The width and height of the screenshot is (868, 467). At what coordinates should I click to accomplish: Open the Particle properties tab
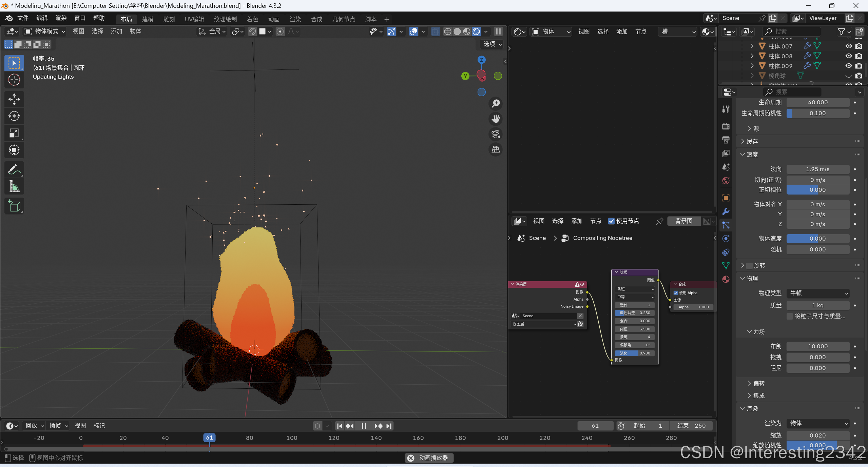[x=726, y=225]
